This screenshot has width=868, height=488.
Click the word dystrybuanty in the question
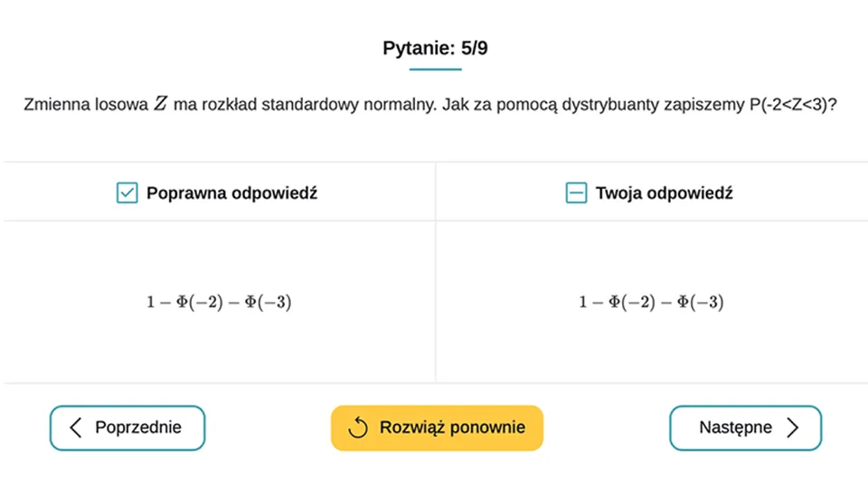click(x=610, y=105)
